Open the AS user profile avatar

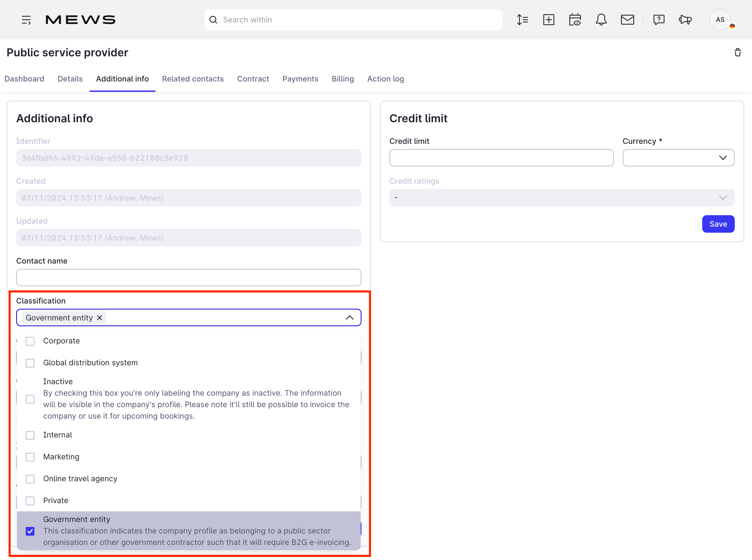[x=720, y=20]
